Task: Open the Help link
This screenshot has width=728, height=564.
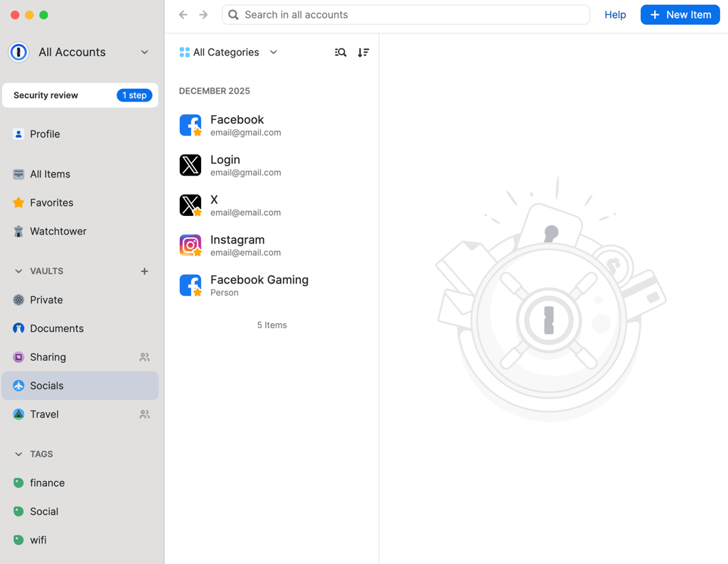Action: pos(615,15)
